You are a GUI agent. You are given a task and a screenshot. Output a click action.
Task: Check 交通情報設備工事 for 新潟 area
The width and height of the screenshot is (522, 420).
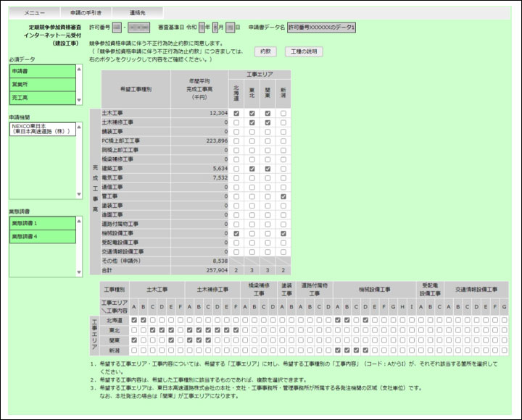coord(283,252)
